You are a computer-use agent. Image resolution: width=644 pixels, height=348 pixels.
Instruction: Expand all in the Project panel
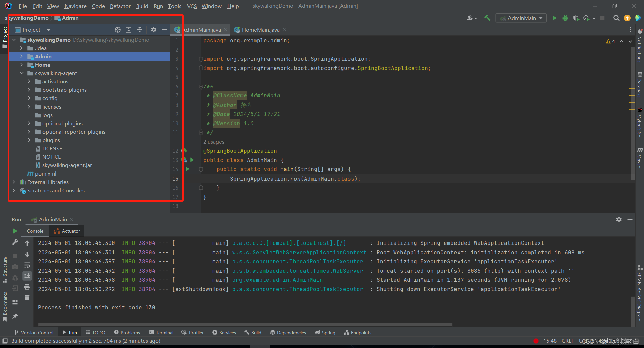coord(129,30)
